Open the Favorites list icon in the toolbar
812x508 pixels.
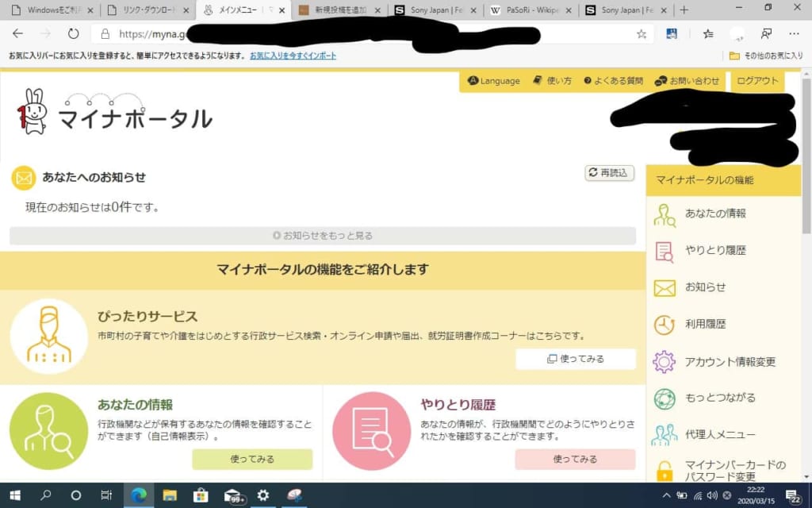click(x=708, y=34)
